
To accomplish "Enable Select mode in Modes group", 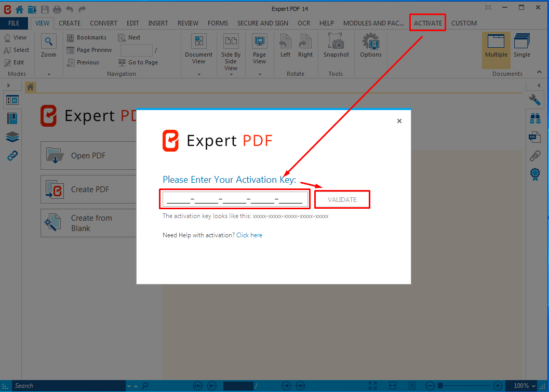I will point(16,50).
